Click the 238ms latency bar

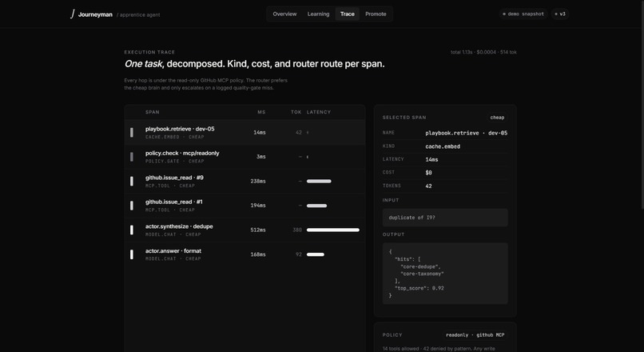[319, 181]
